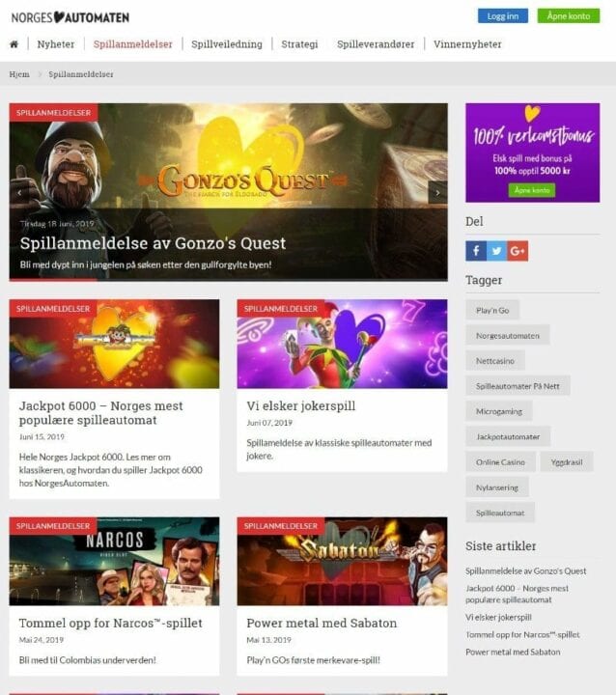Screen dimensions: 616x695
Task: Open the Jackpot 6000 article title
Action: click(x=101, y=413)
